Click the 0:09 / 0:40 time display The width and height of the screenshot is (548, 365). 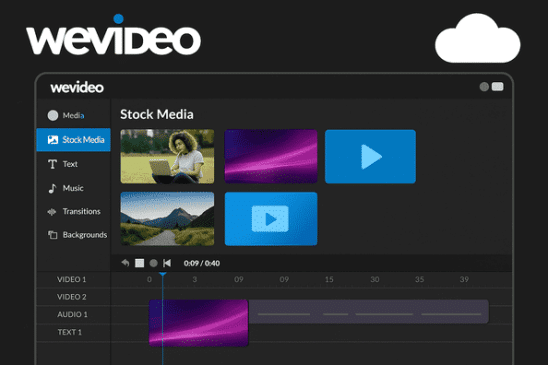202,263
